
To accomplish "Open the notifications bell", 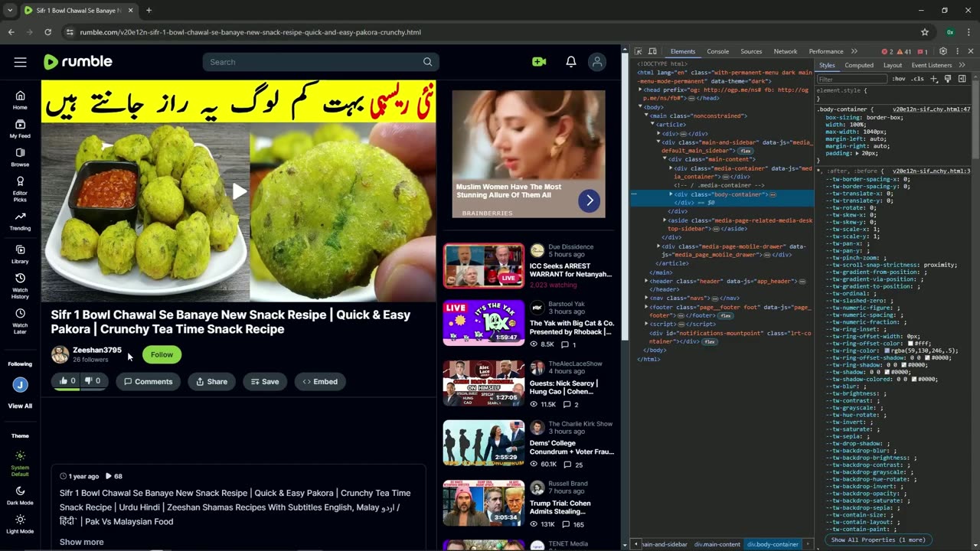I will (570, 62).
